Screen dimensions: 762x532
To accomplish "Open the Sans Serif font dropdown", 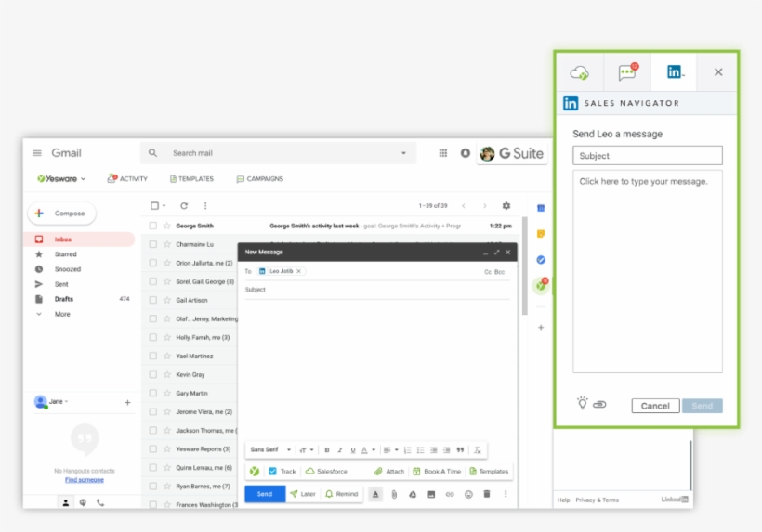I will point(270,450).
